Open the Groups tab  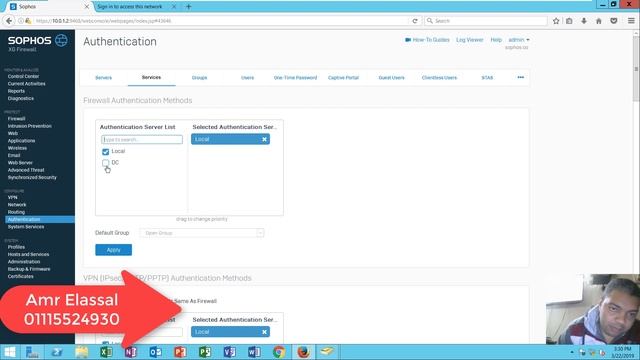(x=200, y=78)
